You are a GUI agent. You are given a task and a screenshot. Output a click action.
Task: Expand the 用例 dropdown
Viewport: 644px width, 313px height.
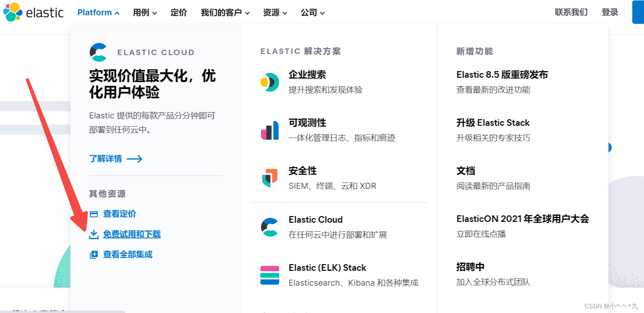pos(145,13)
